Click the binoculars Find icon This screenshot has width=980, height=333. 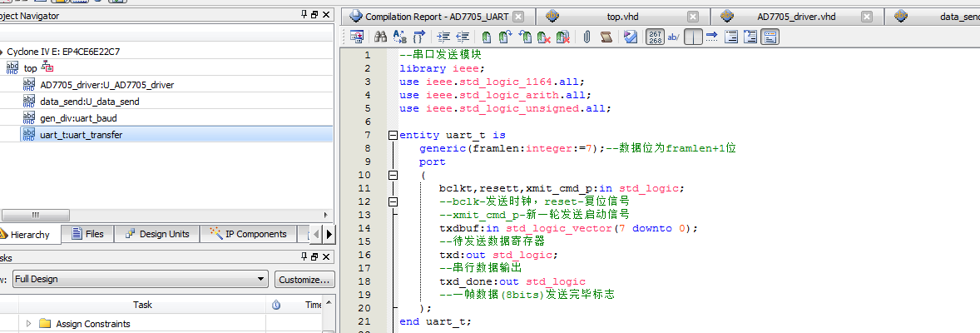pos(380,37)
